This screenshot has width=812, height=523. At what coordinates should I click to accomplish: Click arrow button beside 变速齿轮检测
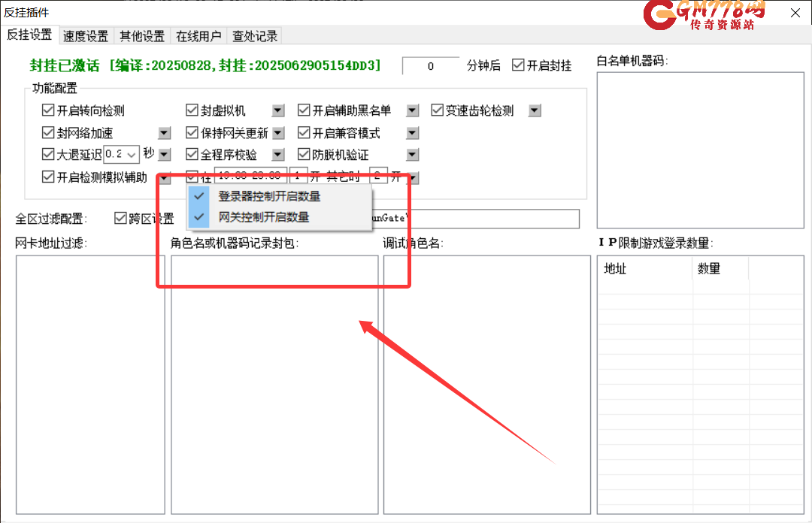(x=535, y=111)
